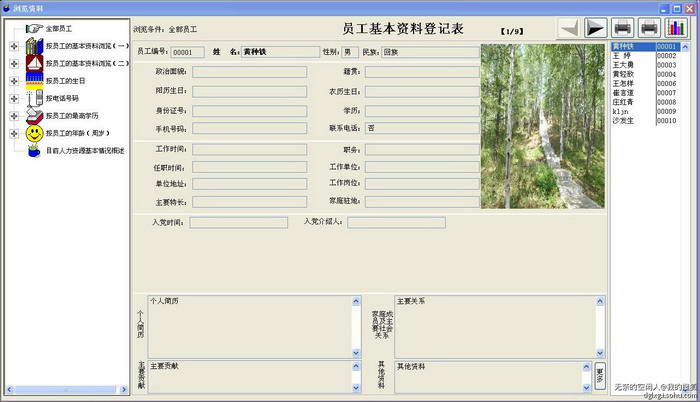Click the tree panel's right scroll arrow
The image size is (700, 402).
[x=124, y=389]
